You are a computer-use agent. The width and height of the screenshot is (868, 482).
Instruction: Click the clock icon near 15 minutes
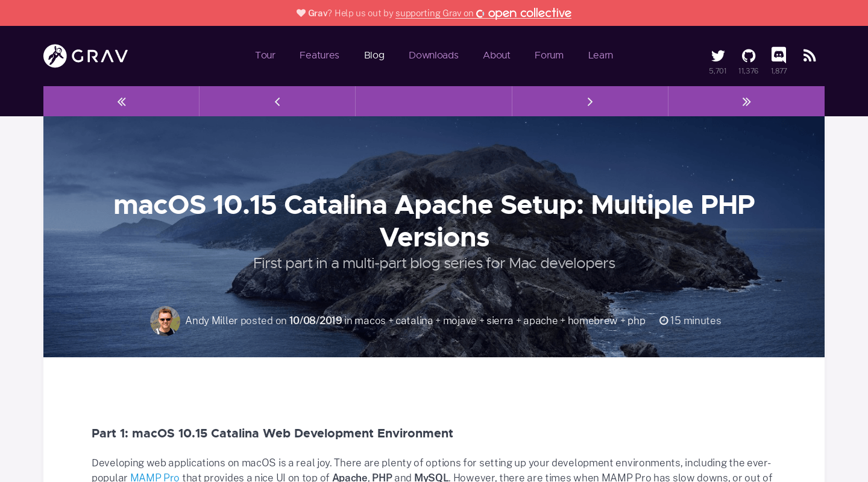pyautogui.click(x=664, y=321)
